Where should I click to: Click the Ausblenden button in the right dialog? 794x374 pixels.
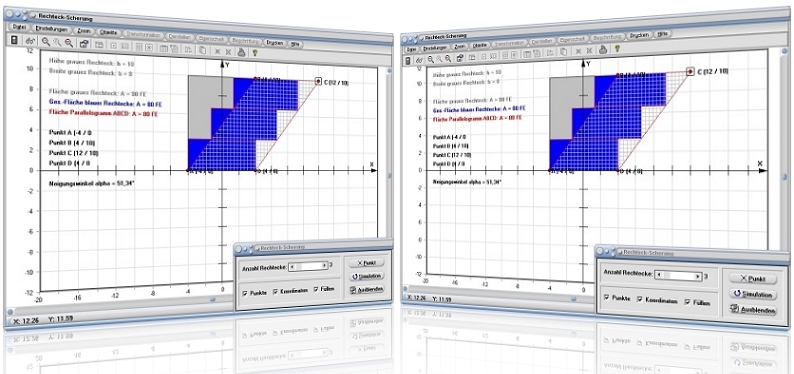[x=753, y=310]
